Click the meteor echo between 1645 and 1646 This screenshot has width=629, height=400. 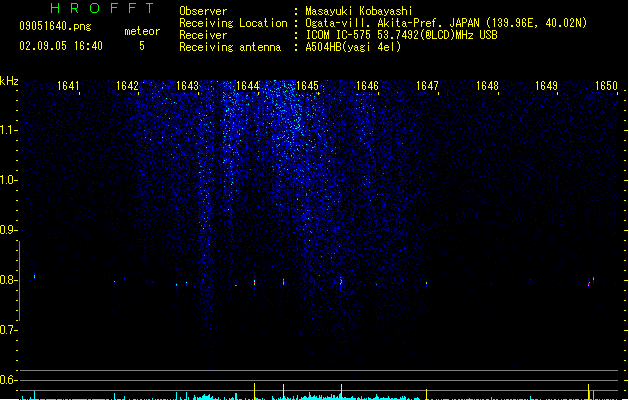[x=341, y=281]
